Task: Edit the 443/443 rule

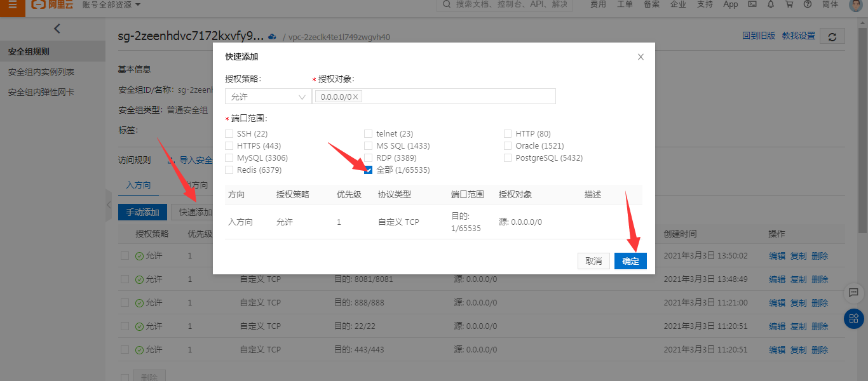Action: coord(777,350)
